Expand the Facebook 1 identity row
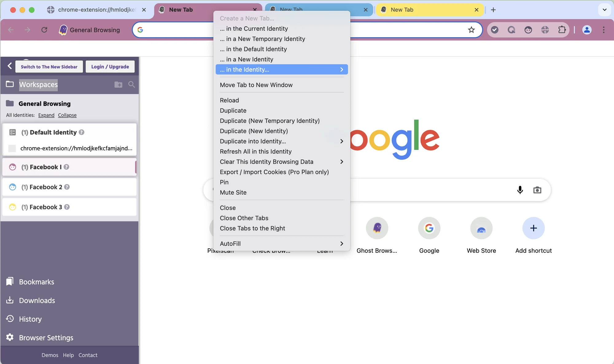 pyautogui.click(x=69, y=167)
